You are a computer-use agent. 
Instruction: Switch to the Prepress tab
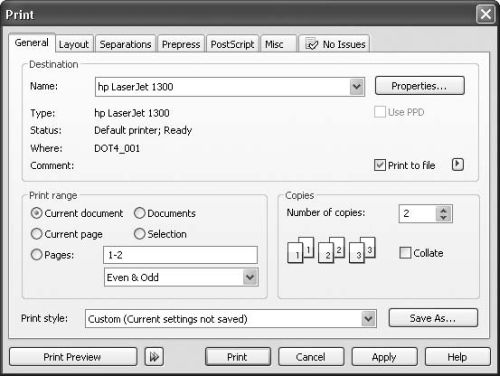(x=181, y=44)
